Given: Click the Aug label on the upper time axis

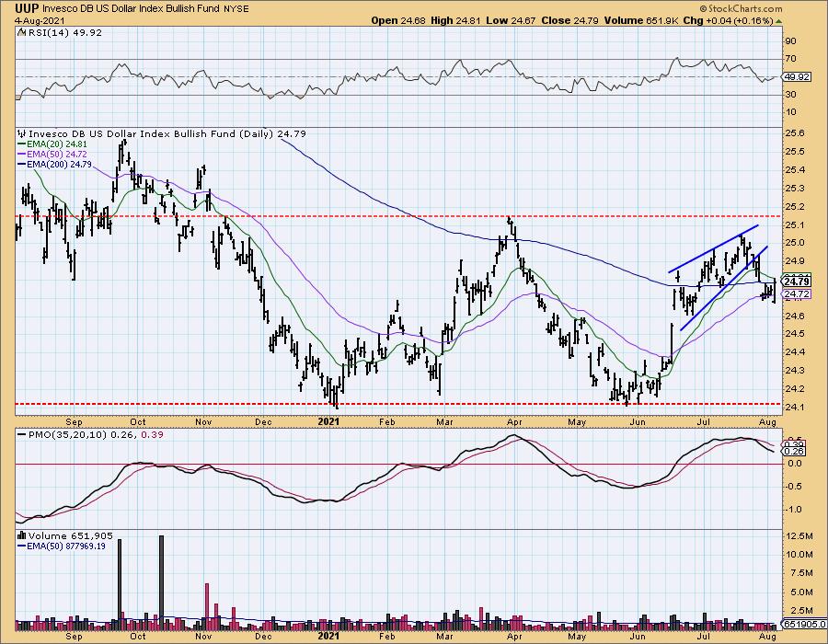Looking at the screenshot, I should [x=767, y=421].
